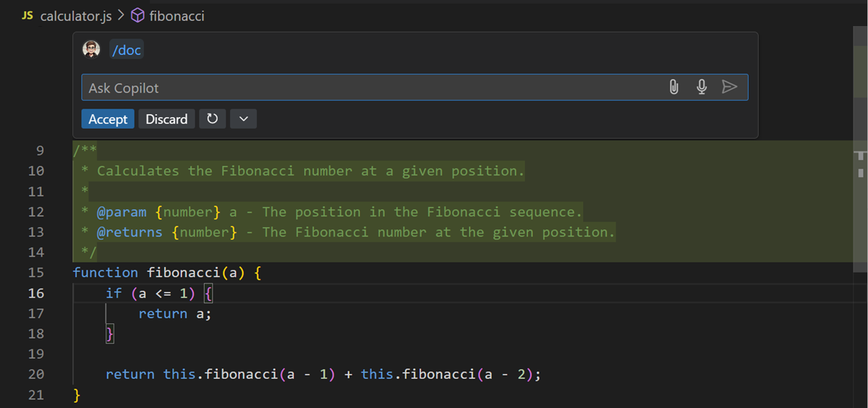Click the /doc command tag
This screenshot has width=868, height=408.
point(127,51)
